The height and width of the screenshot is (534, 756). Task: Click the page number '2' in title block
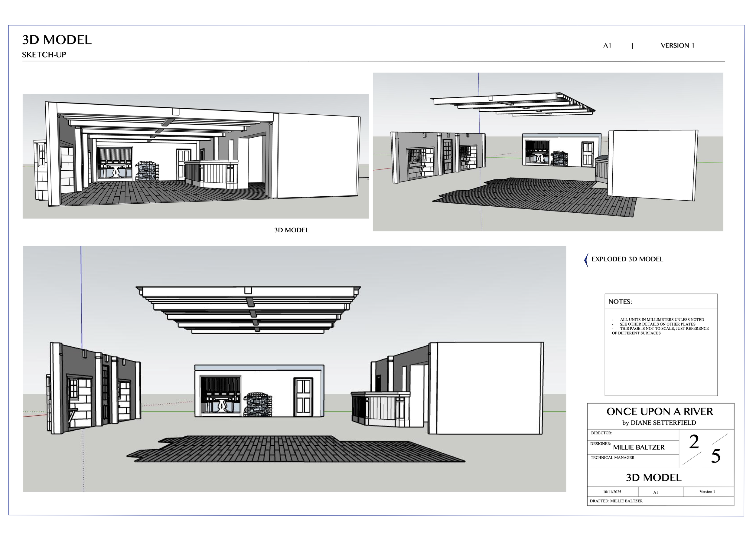694,441
